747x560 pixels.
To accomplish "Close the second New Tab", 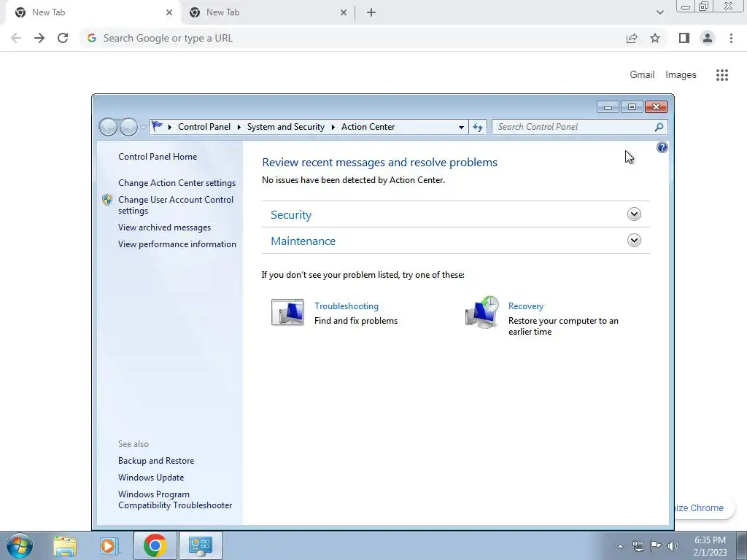I will (344, 12).
